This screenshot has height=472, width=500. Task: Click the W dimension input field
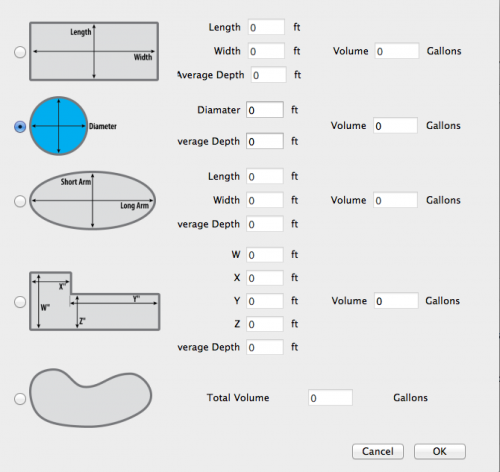click(265, 255)
